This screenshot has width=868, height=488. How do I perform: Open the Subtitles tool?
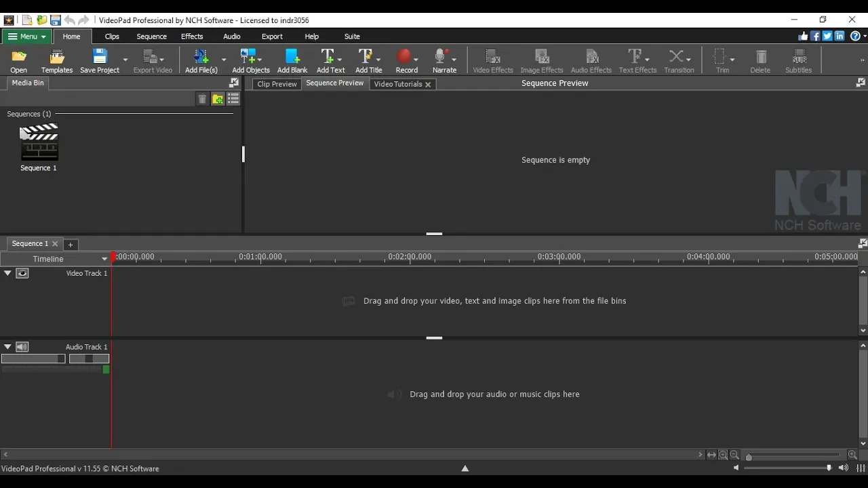pyautogui.click(x=798, y=61)
